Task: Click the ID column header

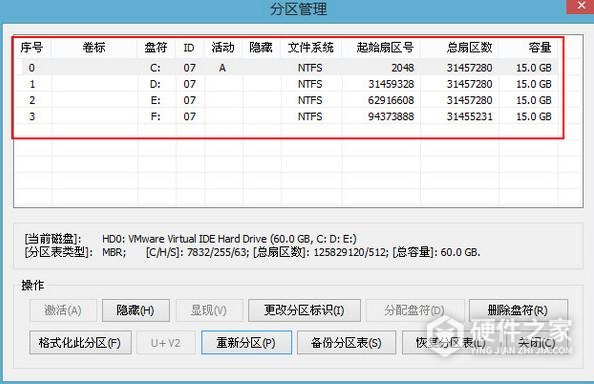Action: coord(189,48)
